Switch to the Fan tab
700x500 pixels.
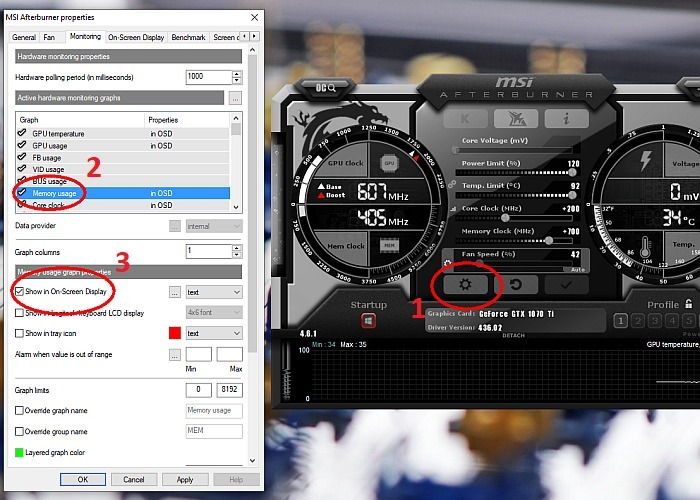tap(49, 38)
